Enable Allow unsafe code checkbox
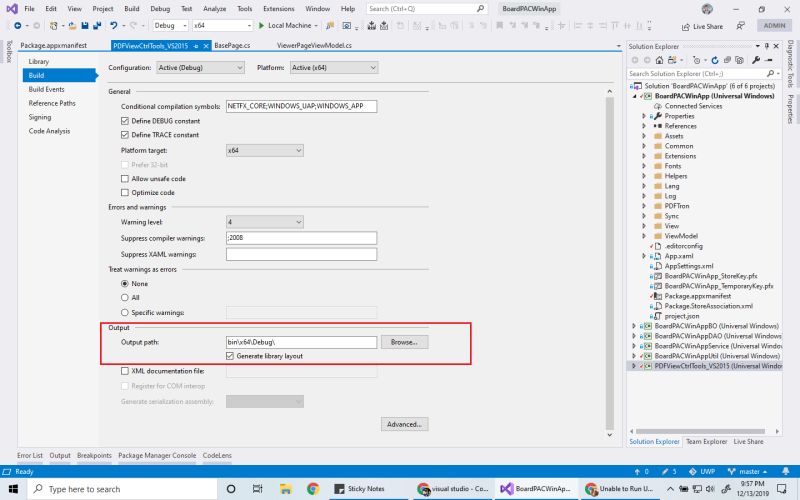The width and height of the screenshot is (800, 500). point(124,179)
